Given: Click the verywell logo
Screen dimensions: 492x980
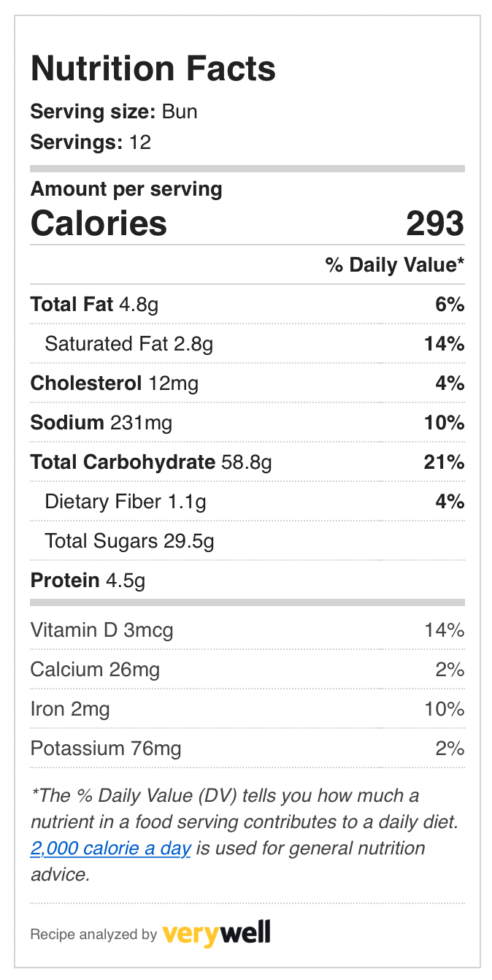Looking at the screenshot, I should click(x=216, y=933).
